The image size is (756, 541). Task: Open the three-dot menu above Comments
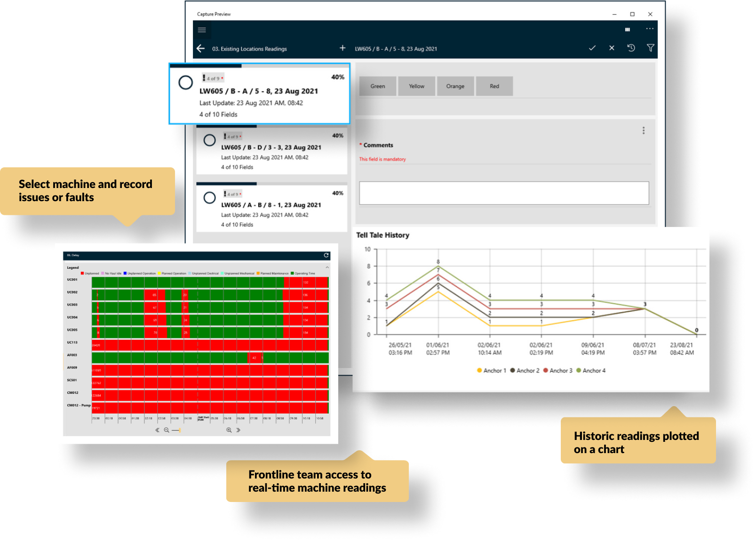coord(644,131)
